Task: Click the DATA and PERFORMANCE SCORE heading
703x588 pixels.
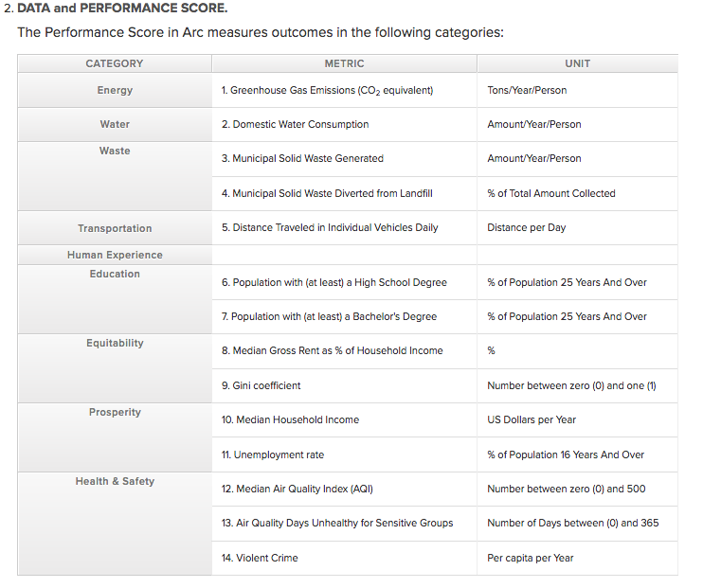Action: click(122, 9)
